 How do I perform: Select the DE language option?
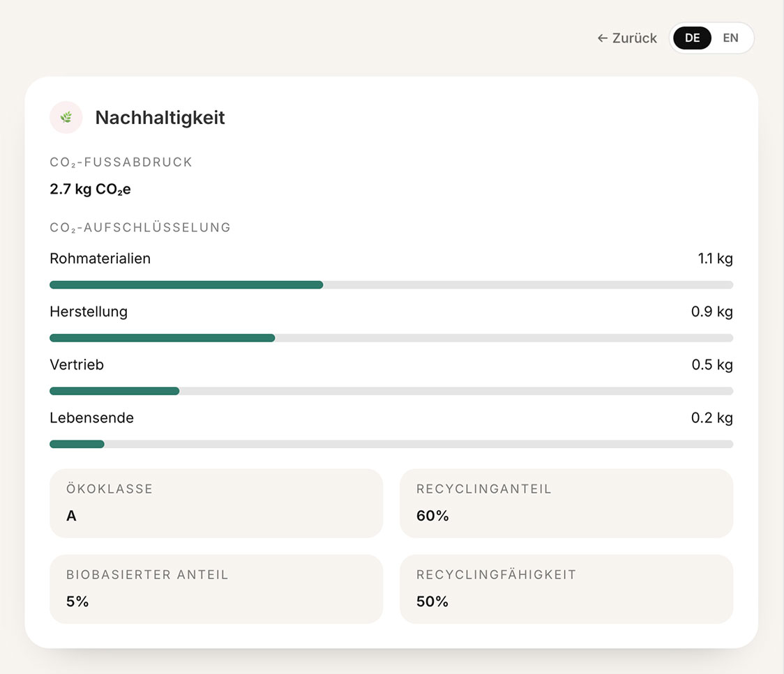692,38
